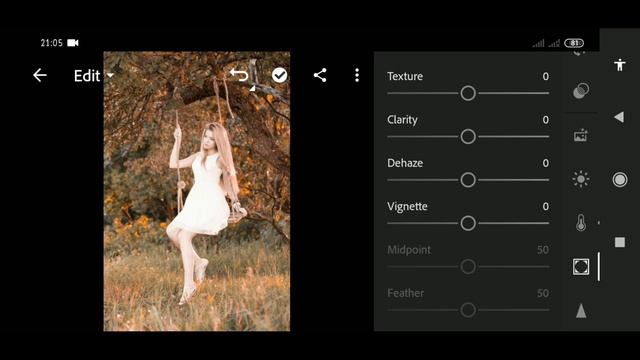The width and height of the screenshot is (640, 360).
Task: Tap the Clarity value 0
Action: (x=545, y=120)
